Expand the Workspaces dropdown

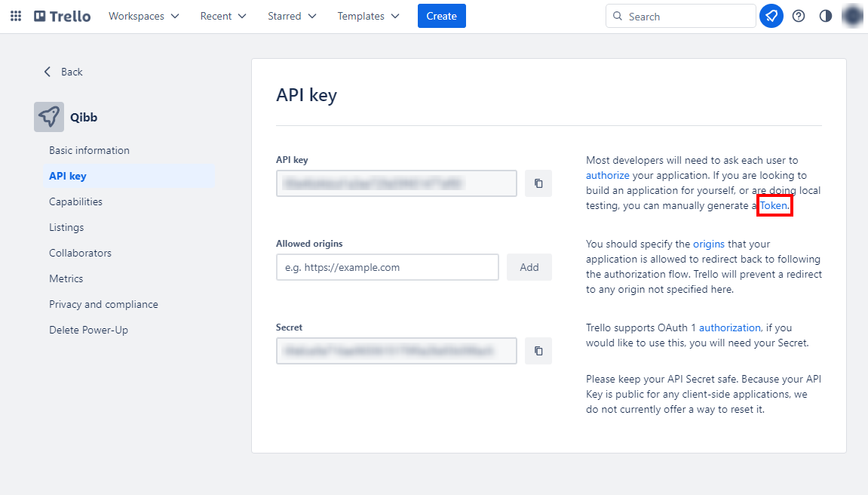click(144, 16)
